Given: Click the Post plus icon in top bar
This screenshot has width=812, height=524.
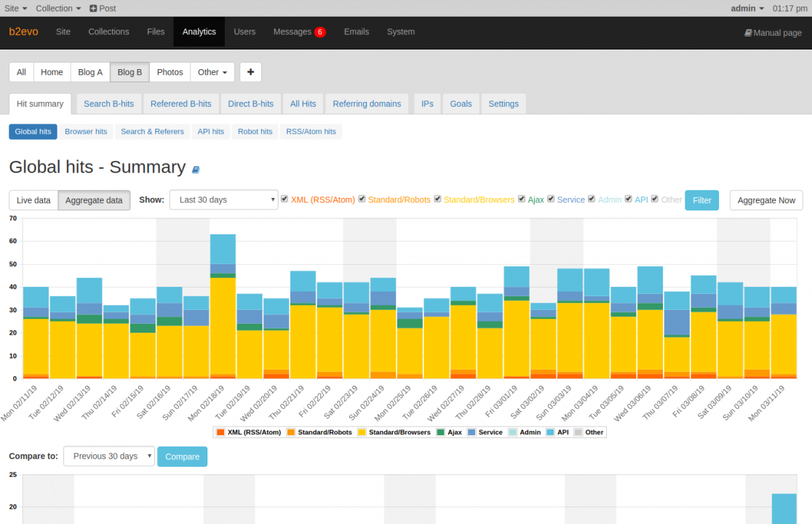Looking at the screenshot, I should pyautogui.click(x=93, y=8).
